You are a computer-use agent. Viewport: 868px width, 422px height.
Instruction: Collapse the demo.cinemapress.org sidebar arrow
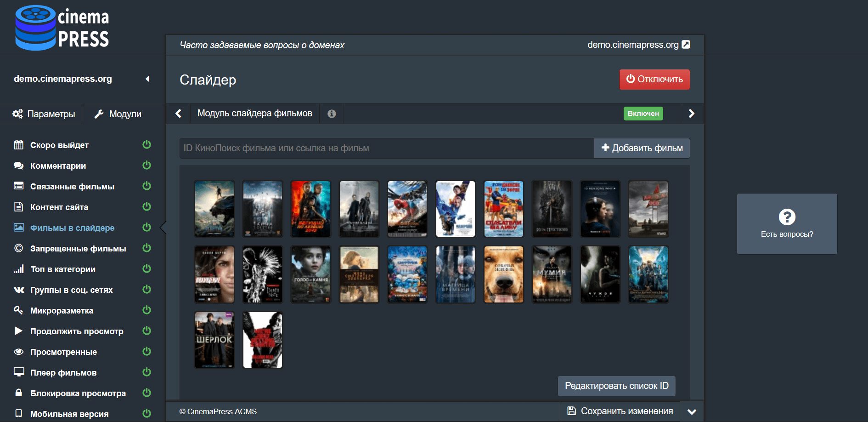pos(147,79)
